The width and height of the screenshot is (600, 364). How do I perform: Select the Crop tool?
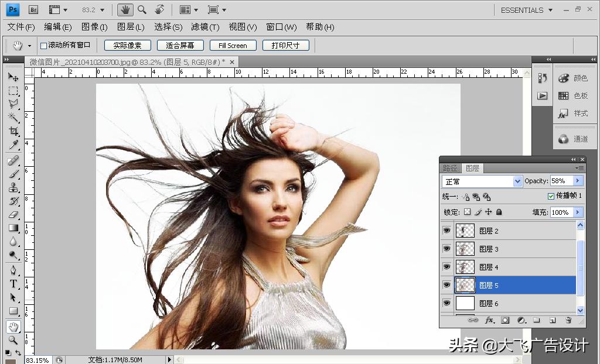click(x=13, y=132)
